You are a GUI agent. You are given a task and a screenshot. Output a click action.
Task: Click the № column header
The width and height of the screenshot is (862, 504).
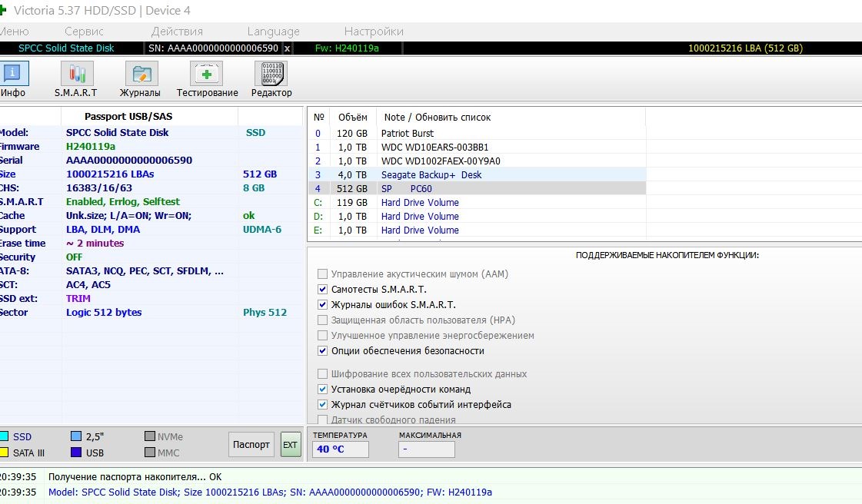point(318,117)
